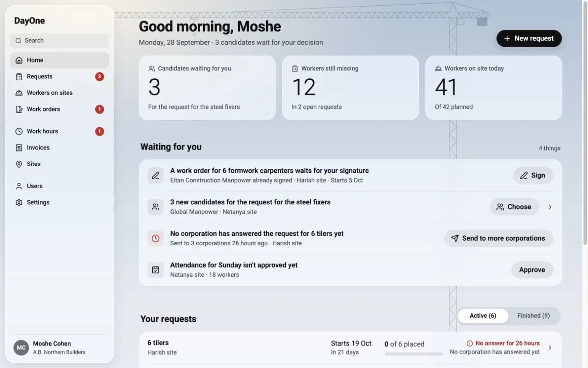
Task: Click the "In 2 open requests" text
Action: point(316,107)
